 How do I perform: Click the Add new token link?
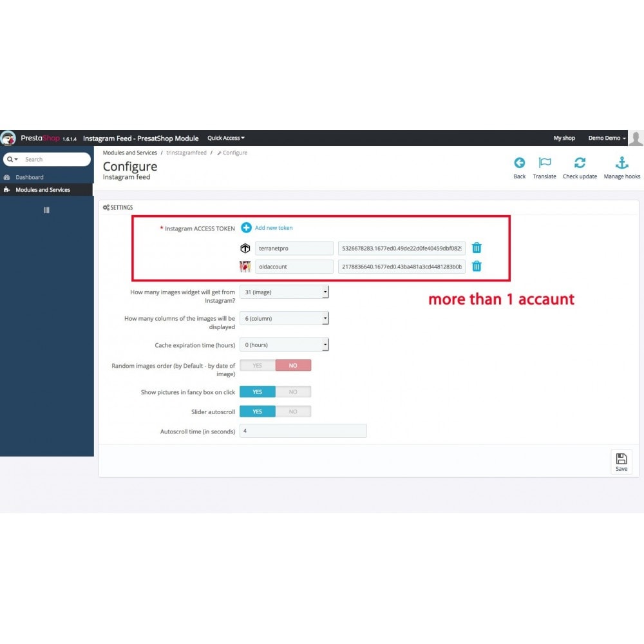(274, 227)
